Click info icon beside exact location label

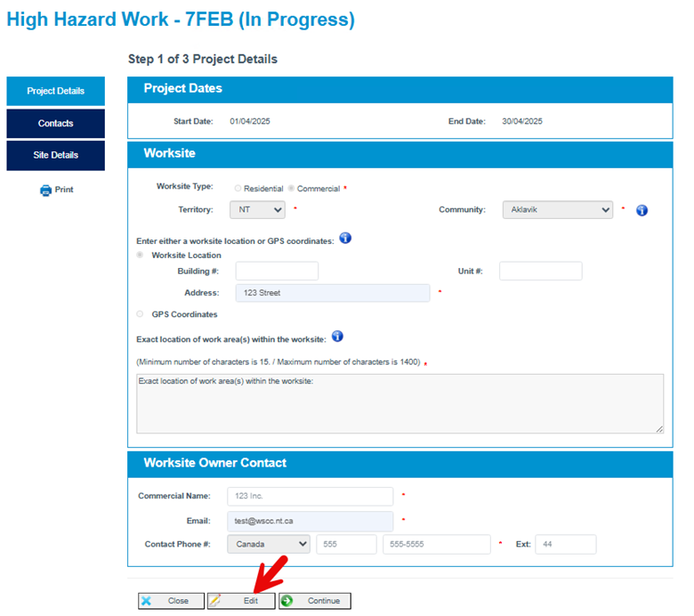[337, 336]
